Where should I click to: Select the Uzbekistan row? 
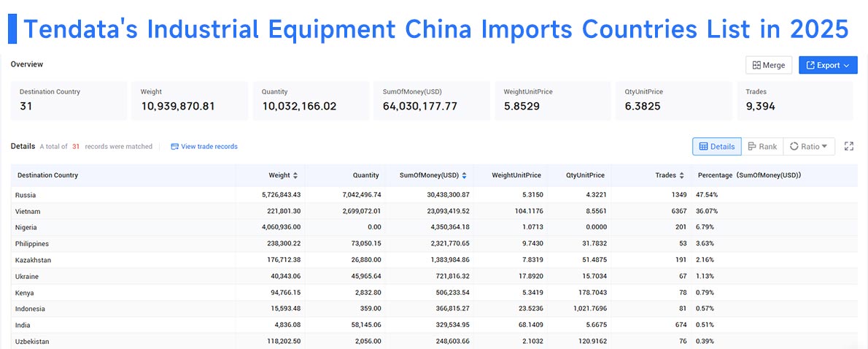pos(434,341)
